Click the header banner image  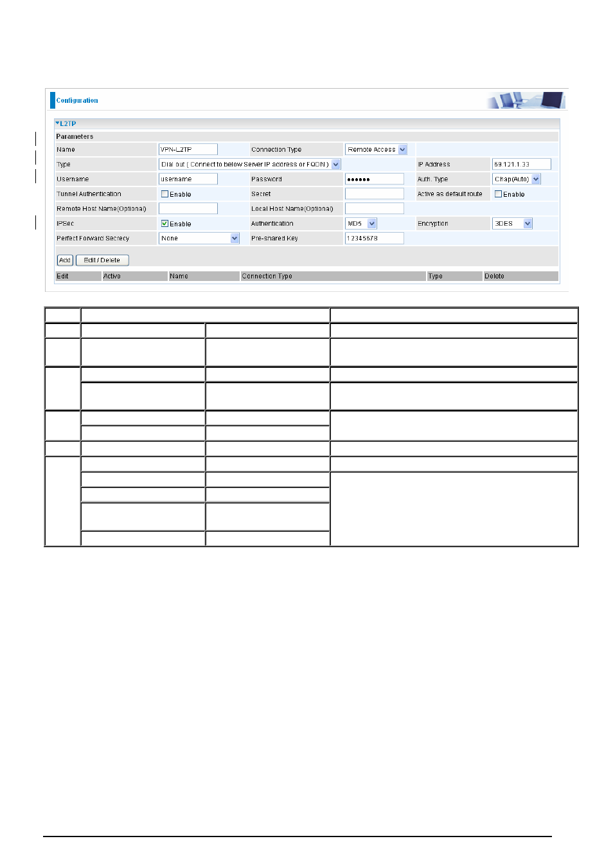click(526, 100)
